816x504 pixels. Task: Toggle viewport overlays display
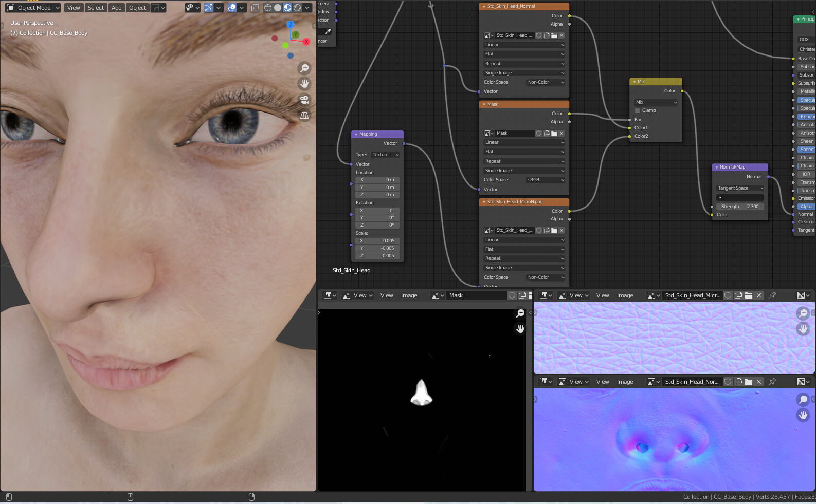pyautogui.click(x=232, y=8)
